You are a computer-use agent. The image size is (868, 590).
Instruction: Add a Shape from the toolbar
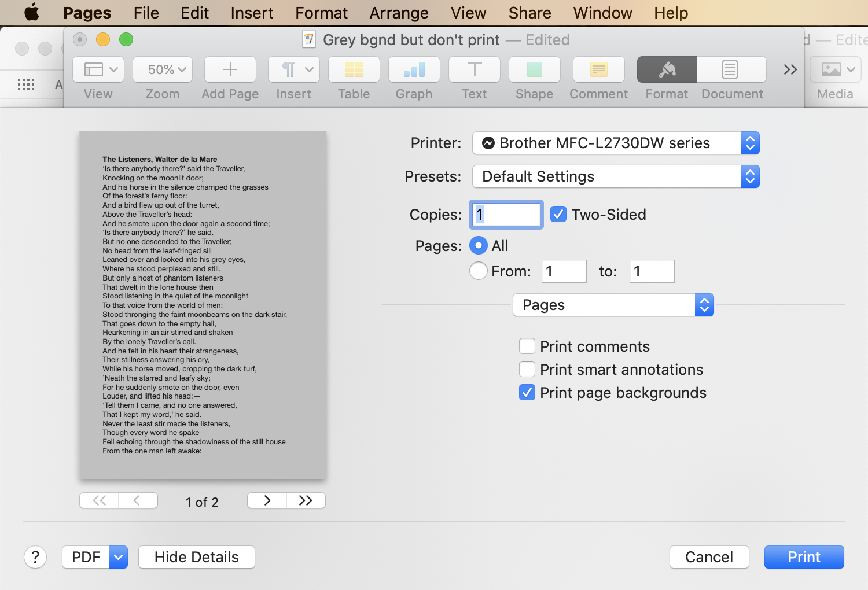[x=535, y=70]
